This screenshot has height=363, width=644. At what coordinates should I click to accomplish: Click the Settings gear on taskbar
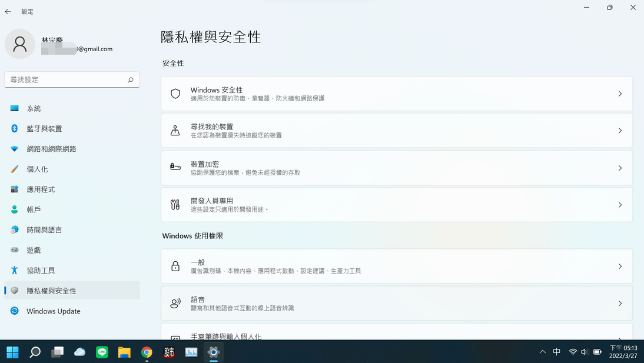pos(214,352)
